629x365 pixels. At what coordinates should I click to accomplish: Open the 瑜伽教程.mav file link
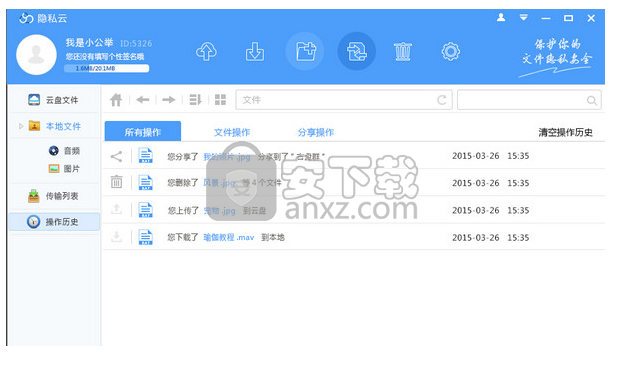pyautogui.click(x=229, y=237)
